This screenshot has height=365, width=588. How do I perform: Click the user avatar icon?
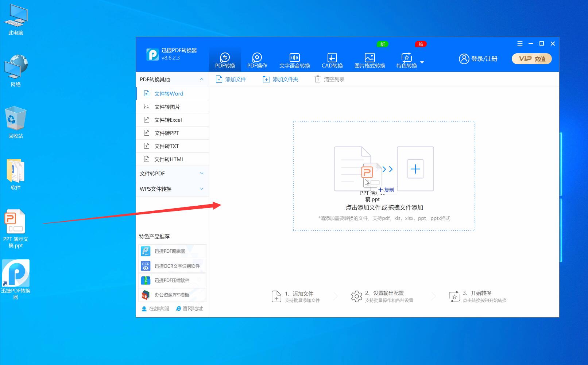click(x=464, y=59)
